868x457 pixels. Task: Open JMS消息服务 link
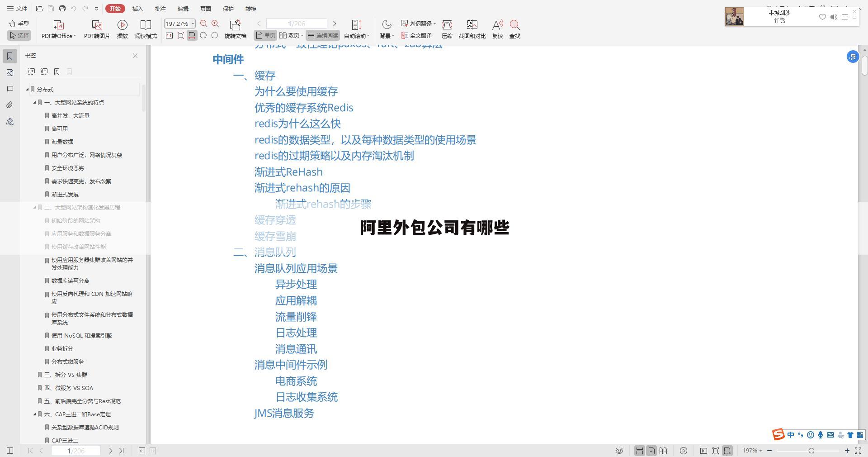(x=284, y=413)
